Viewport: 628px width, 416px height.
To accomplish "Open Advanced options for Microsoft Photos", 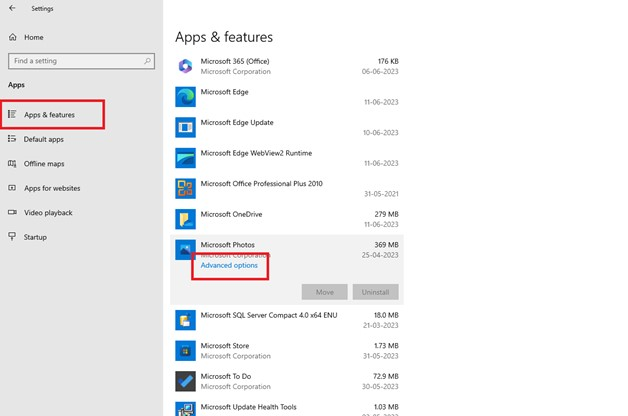I will (229, 265).
